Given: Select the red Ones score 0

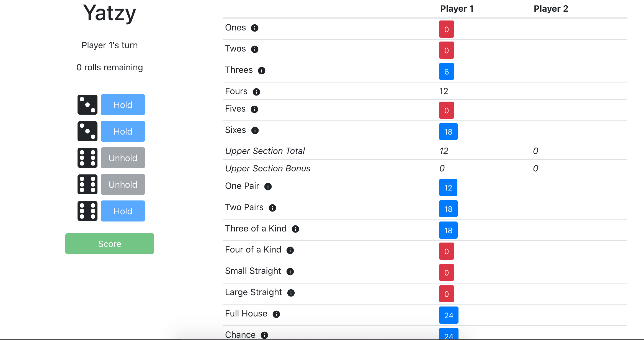Looking at the screenshot, I should [x=447, y=29].
